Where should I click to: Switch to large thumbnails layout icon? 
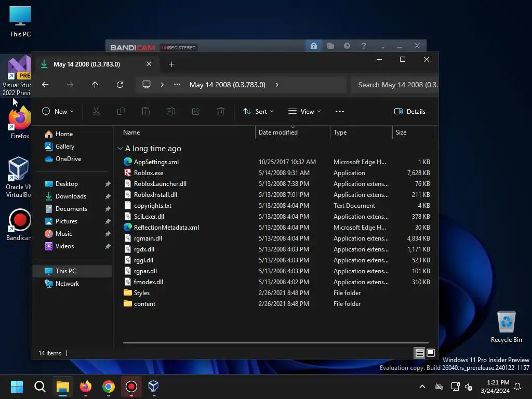click(x=431, y=353)
